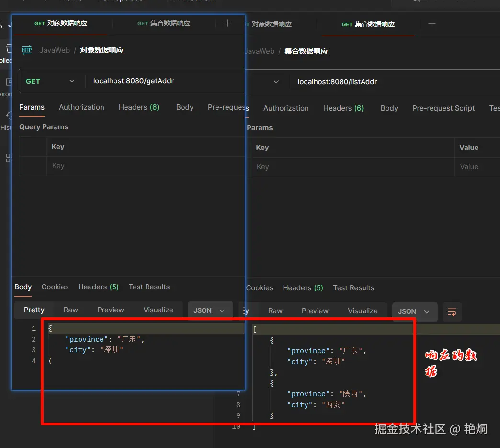Open Headers (6) tab in back window

[343, 108]
